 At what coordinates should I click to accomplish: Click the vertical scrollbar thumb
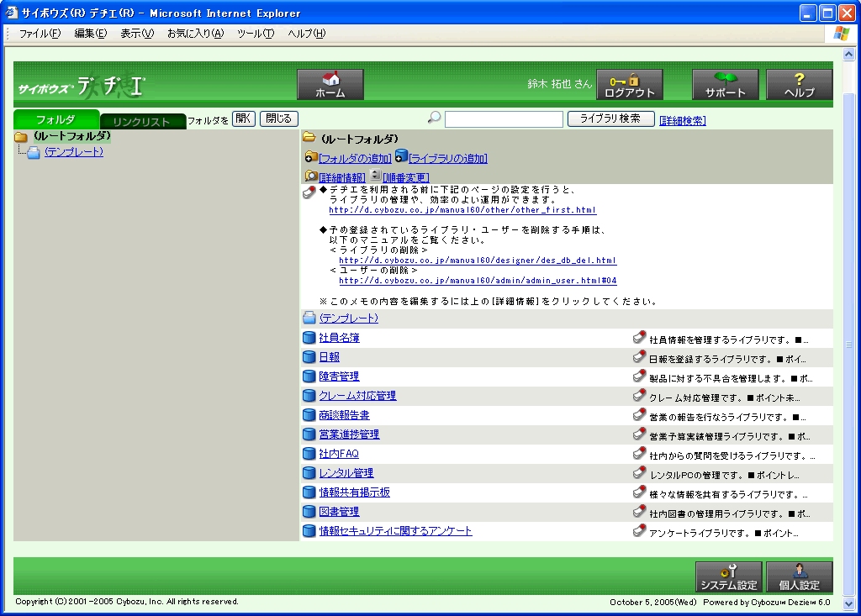click(x=849, y=345)
